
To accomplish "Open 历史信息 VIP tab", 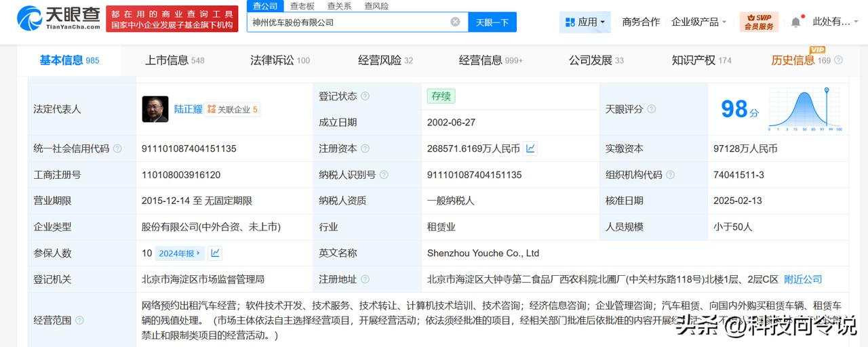I will click(x=801, y=60).
